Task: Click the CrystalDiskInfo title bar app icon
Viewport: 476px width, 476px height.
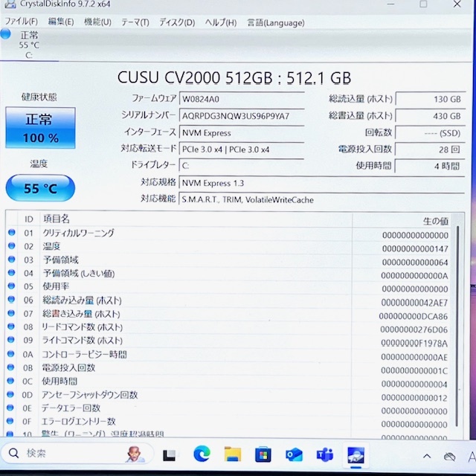Action: click(10, 4)
